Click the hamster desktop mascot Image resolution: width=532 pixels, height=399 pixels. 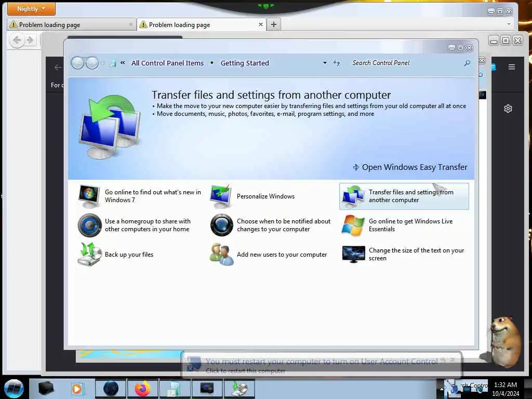coord(506,341)
